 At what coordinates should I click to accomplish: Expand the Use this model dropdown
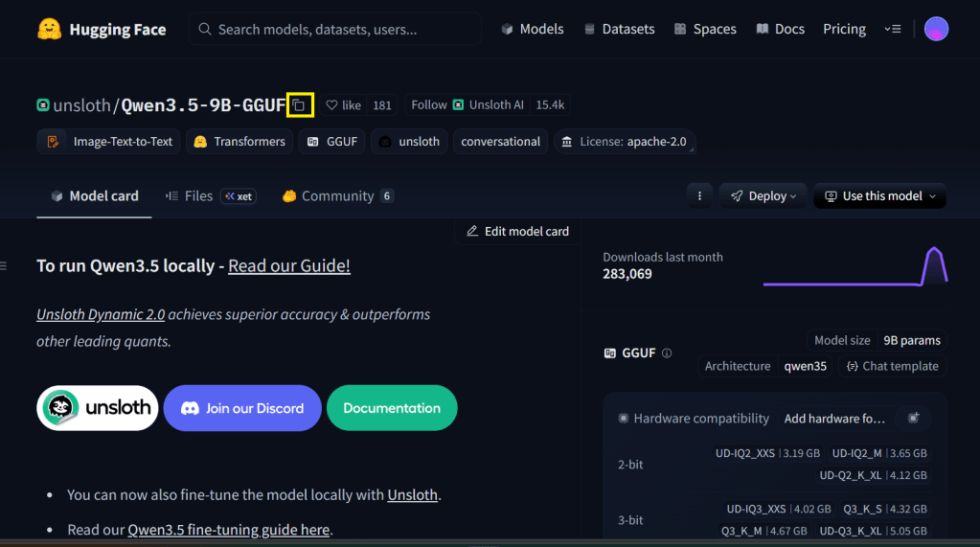pos(880,196)
